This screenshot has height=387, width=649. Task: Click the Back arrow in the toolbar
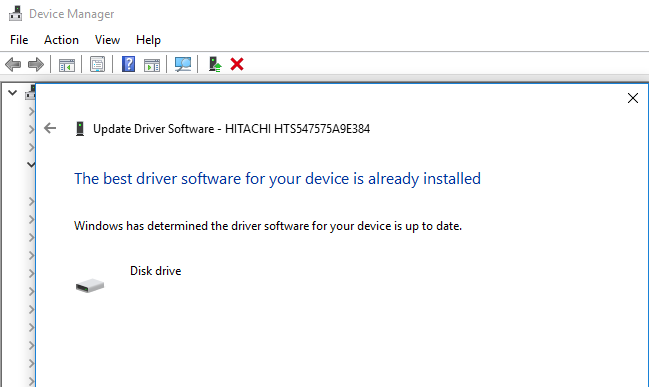(x=13, y=65)
